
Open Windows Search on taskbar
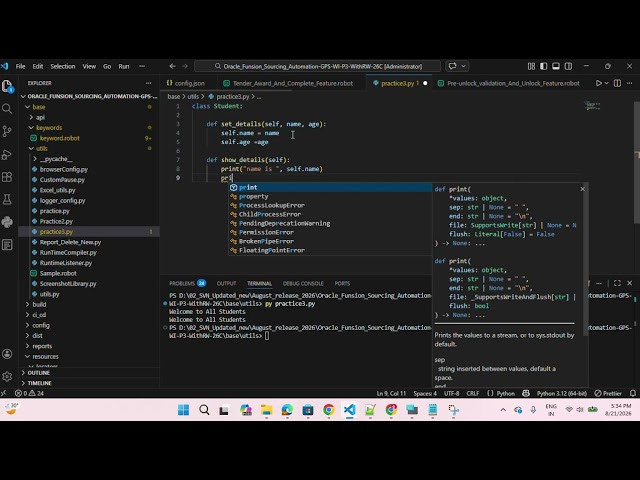coord(204,410)
